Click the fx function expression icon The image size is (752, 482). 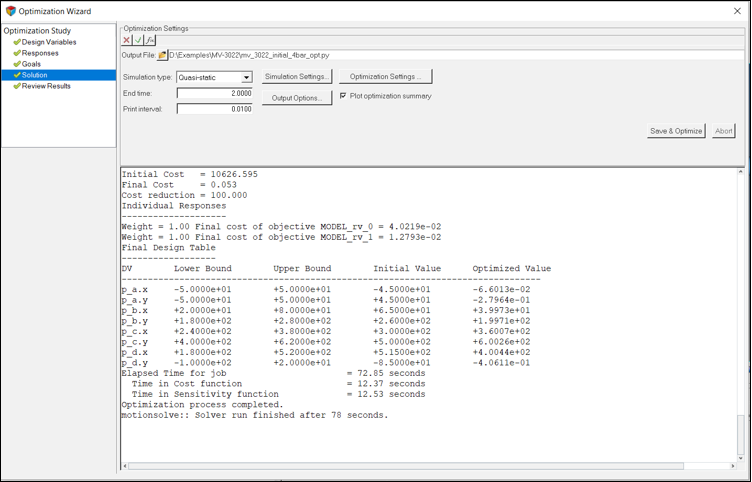click(x=151, y=40)
